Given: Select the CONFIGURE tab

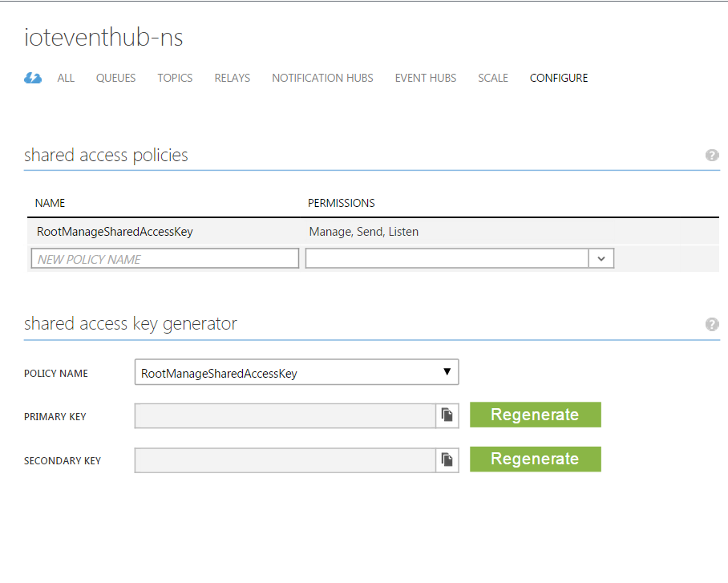Looking at the screenshot, I should (x=559, y=78).
